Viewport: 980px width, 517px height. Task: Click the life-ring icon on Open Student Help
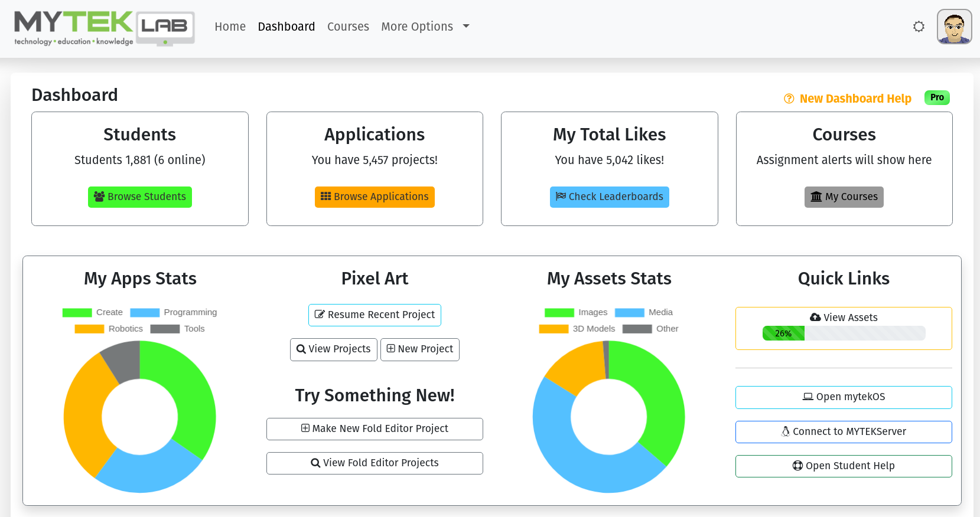point(797,466)
